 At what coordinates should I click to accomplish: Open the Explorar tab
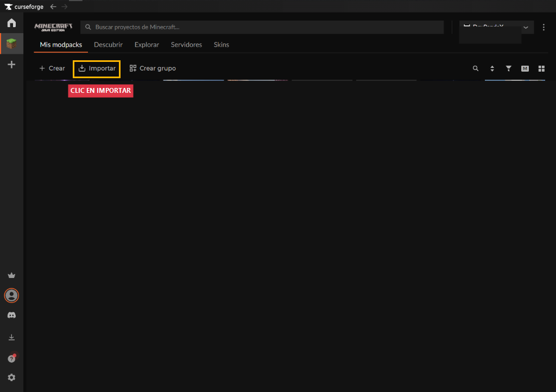[147, 45]
